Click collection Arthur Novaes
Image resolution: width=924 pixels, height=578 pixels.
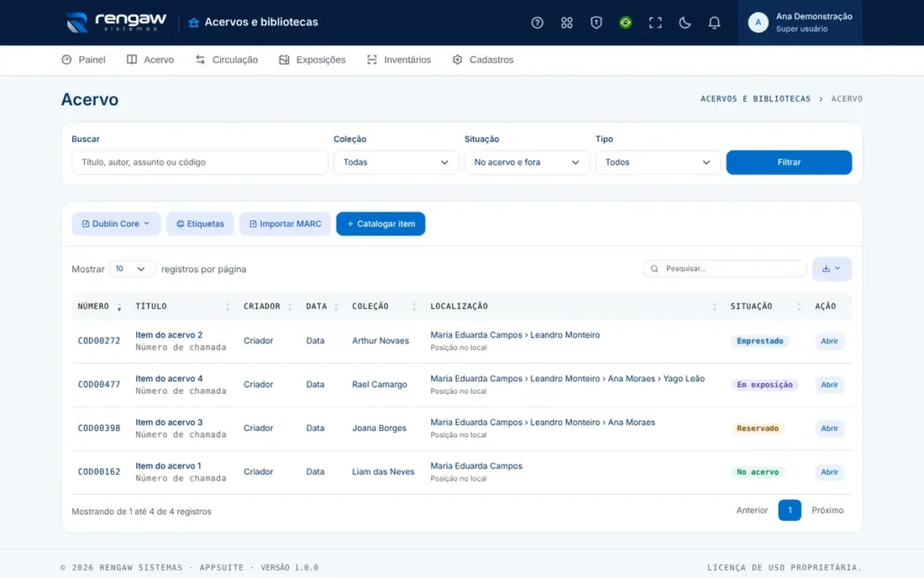380,340
